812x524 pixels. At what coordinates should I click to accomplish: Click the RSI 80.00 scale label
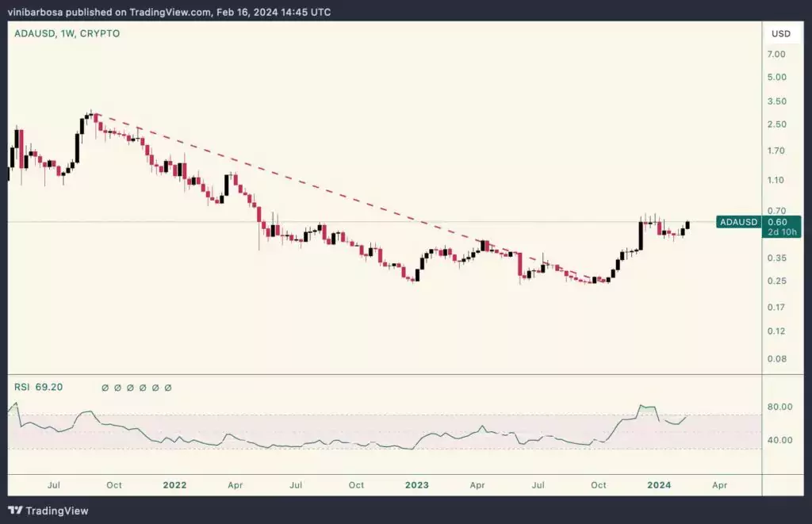tap(780, 407)
